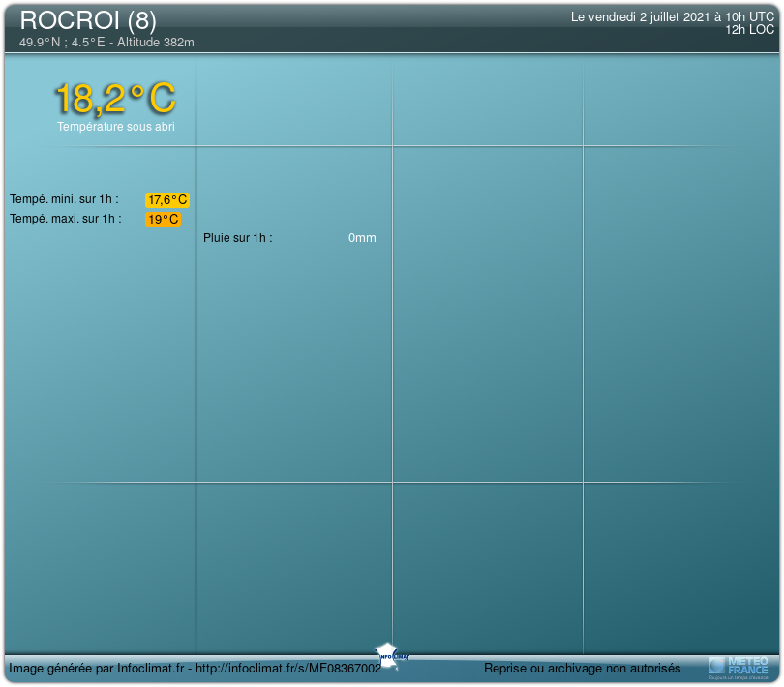Click 'Reprise ou archivage non autorisés' notice
784x687 pixels.
coord(582,669)
